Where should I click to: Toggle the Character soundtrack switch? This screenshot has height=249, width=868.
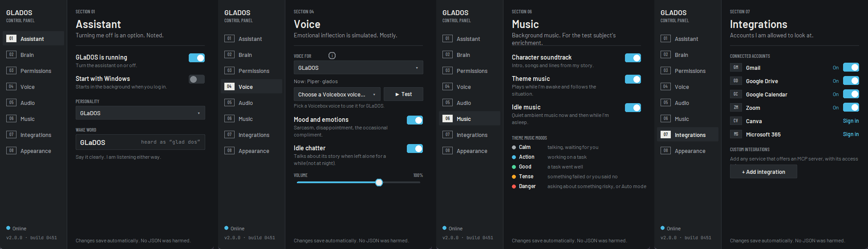[x=633, y=58]
